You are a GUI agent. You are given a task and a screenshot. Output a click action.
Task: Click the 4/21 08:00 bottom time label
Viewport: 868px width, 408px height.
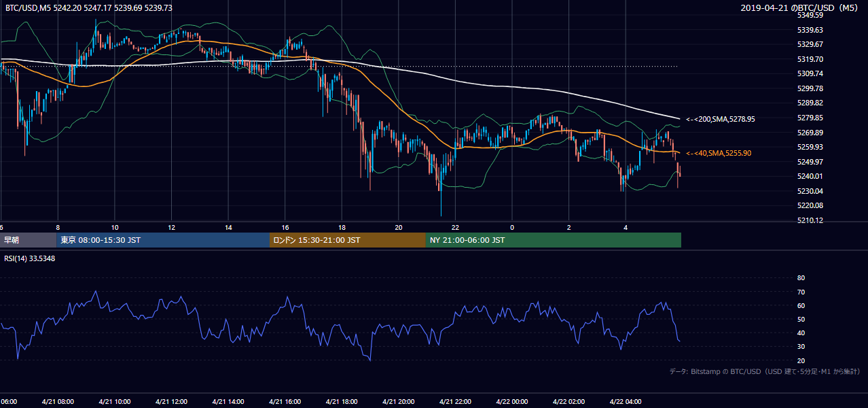[58, 402]
